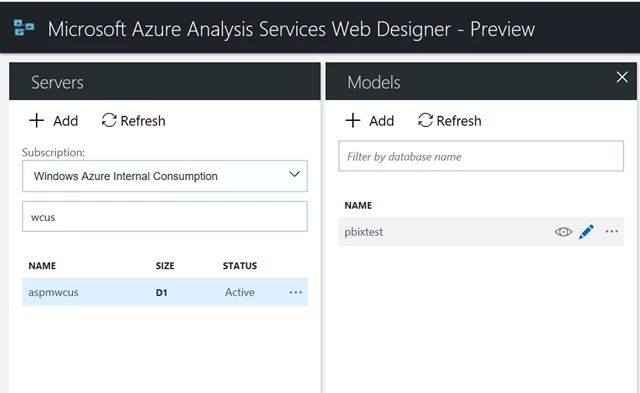The height and width of the screenshot is (393, 640).
Task: Click the server filter field containing wcus
Action: click(164, 216)
